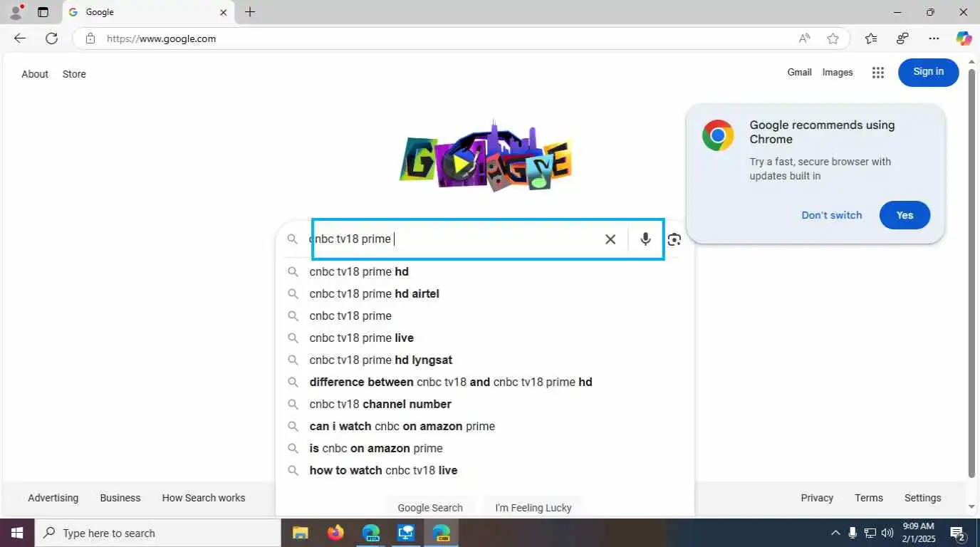View site info via padlock icon
This screenshot has width=980, height=547.
pyautogui.click(x=90, y=38)
